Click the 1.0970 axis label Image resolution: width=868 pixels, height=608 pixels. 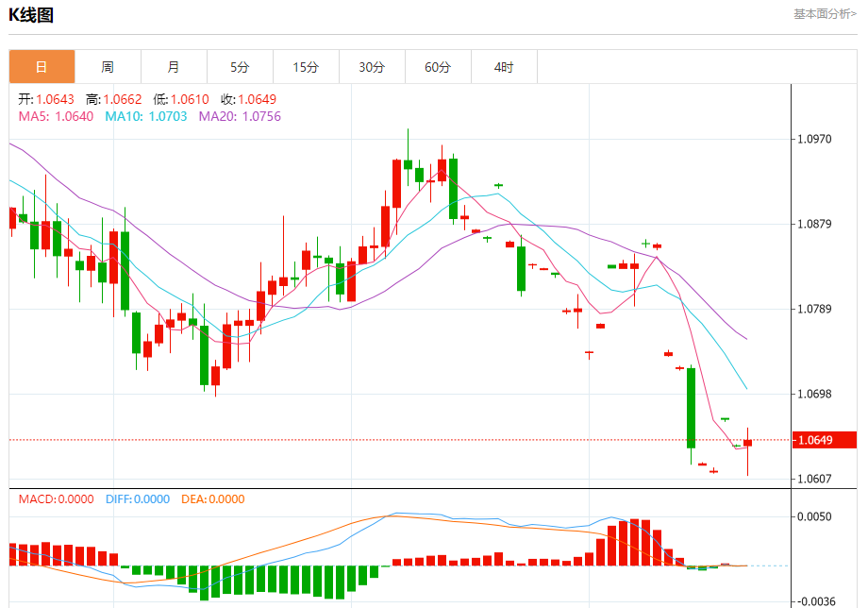coord(814,139)
